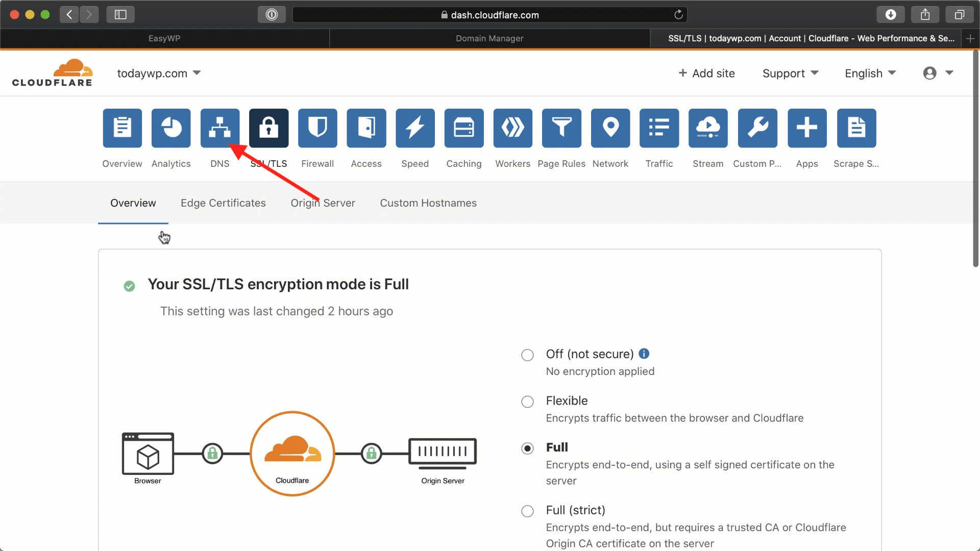This screenshot has height=551, width=980.
Task: Open the Access door icon
Action: tap(366, 128)
